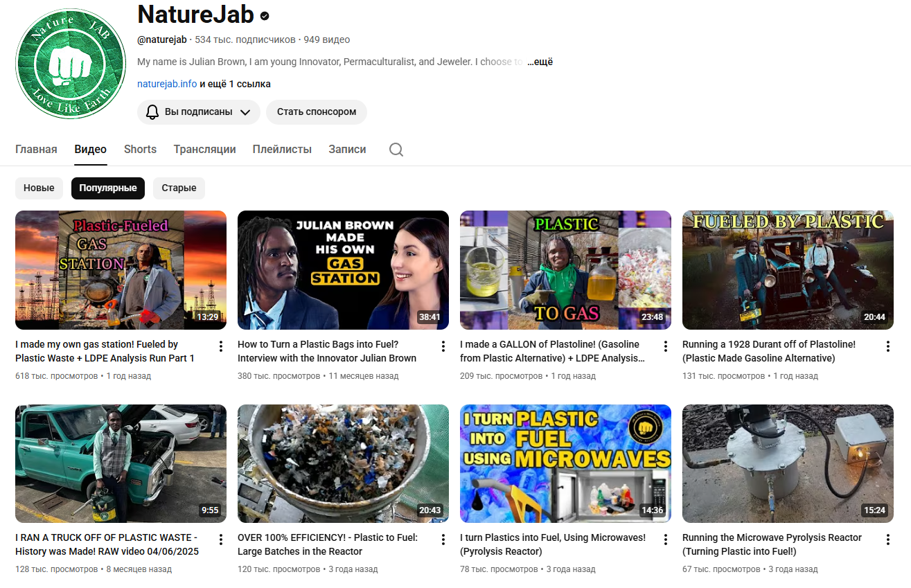Click the notification bell icon
The width and height of the screenshot is (911, 588).
click(x=152, y=112)
